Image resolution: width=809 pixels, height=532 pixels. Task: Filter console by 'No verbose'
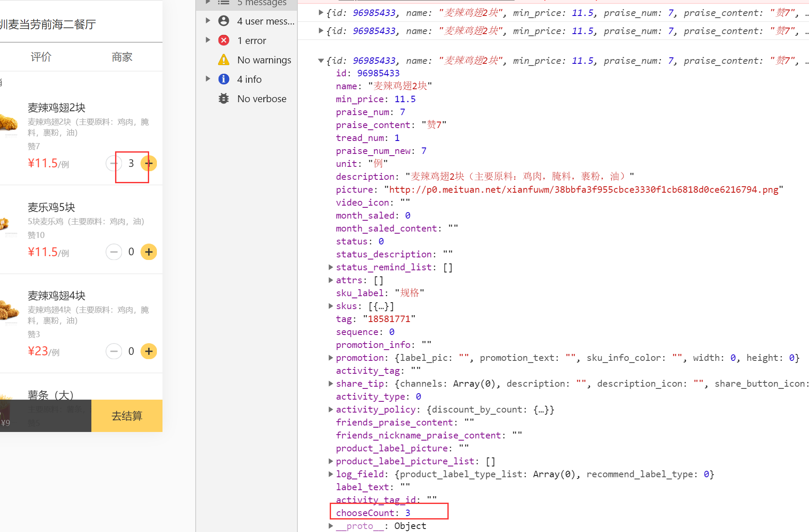(x=262, y=99)
